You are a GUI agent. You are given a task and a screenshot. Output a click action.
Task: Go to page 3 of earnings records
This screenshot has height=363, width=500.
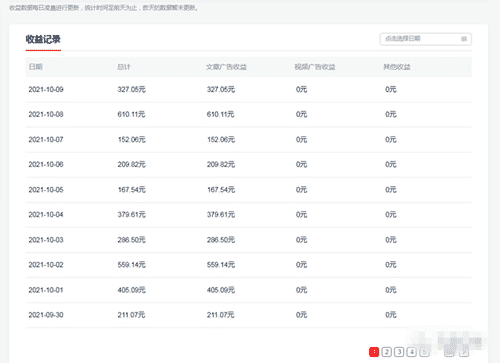pos(399,352)
